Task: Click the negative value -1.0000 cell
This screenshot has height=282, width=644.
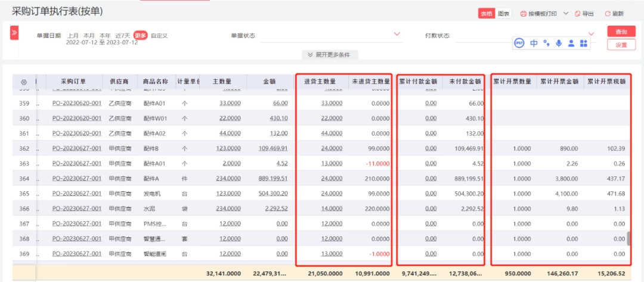Action: pyautogui.click(x=379, y=253)
